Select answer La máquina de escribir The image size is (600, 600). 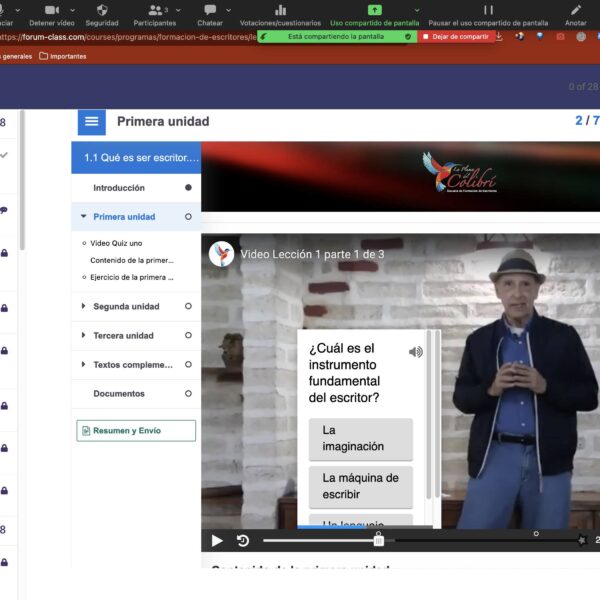[x=360, y=486]
